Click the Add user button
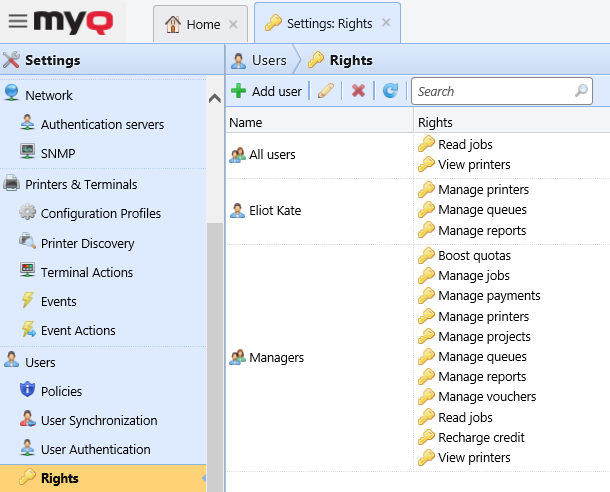 click(x=266, y=91)
